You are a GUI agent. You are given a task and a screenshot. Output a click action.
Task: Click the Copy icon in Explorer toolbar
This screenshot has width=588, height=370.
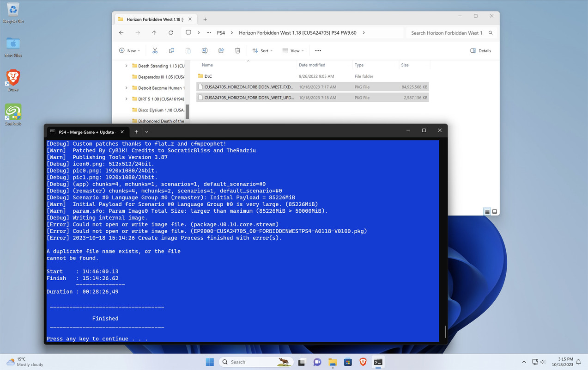pyautogui.click(x=171, y=50)
